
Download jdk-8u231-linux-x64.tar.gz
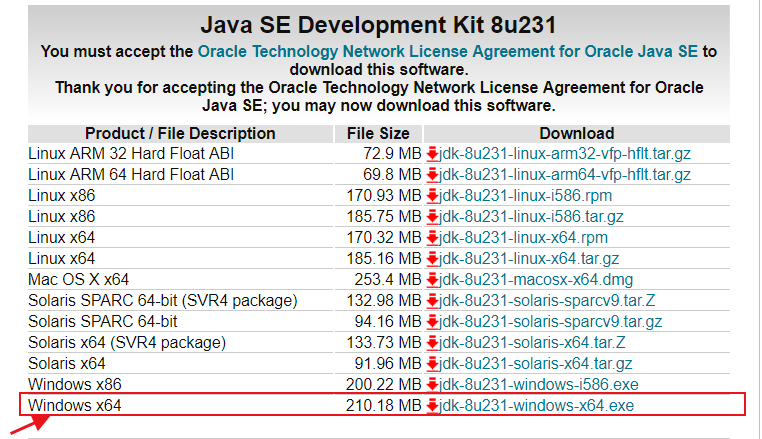529,258
